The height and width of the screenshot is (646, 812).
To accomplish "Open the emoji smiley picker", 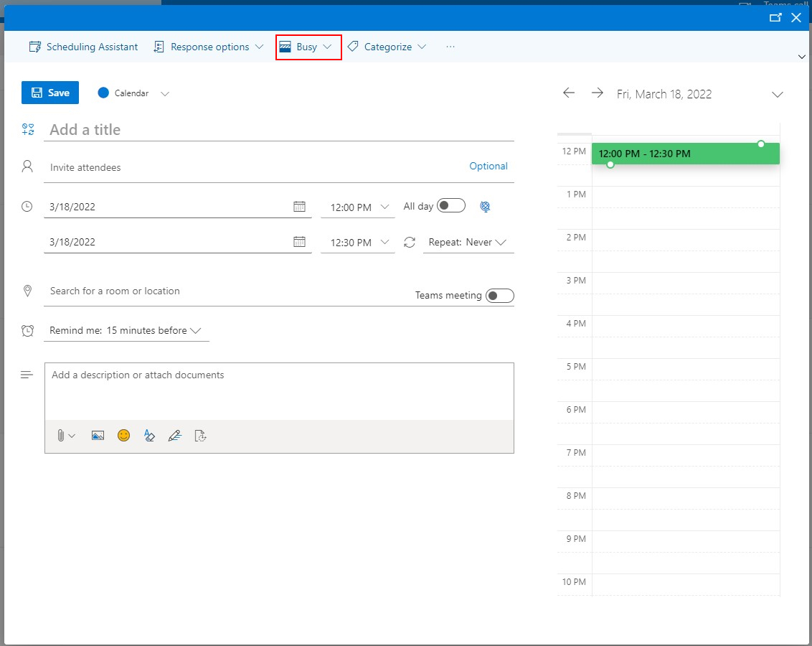I will click(x=124, y=436).
